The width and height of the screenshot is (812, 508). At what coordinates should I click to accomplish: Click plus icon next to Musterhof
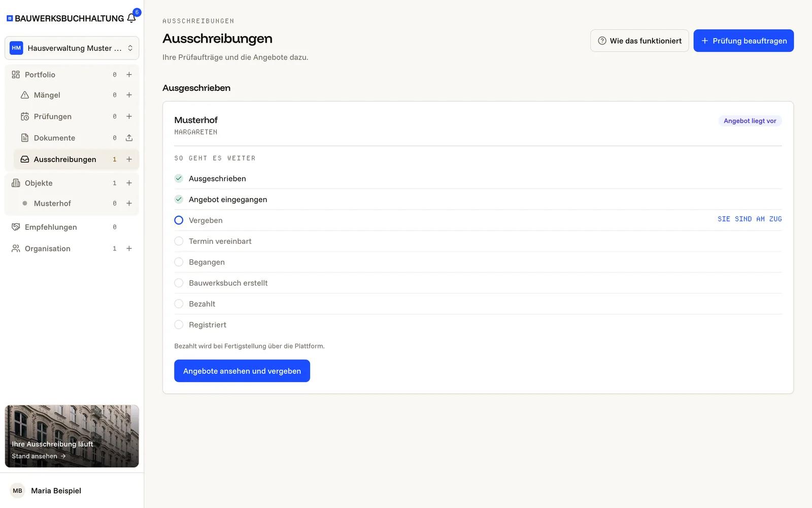[x=129, y=203]
